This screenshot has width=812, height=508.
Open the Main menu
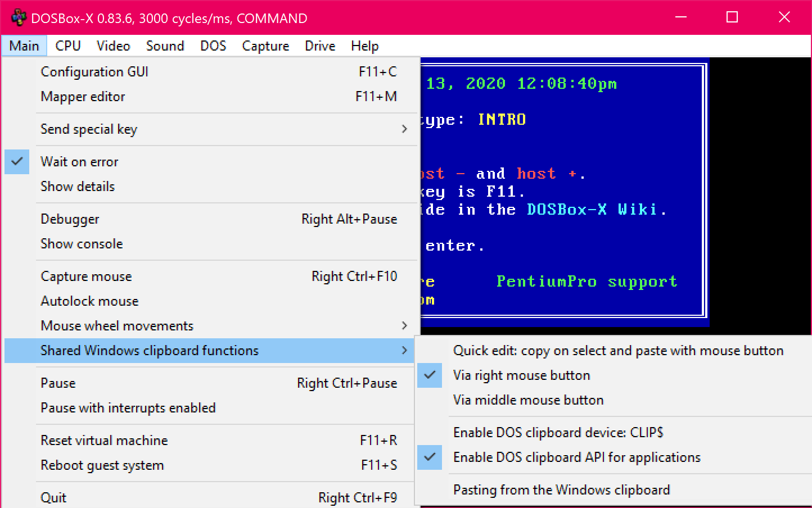tap(24, 46)
